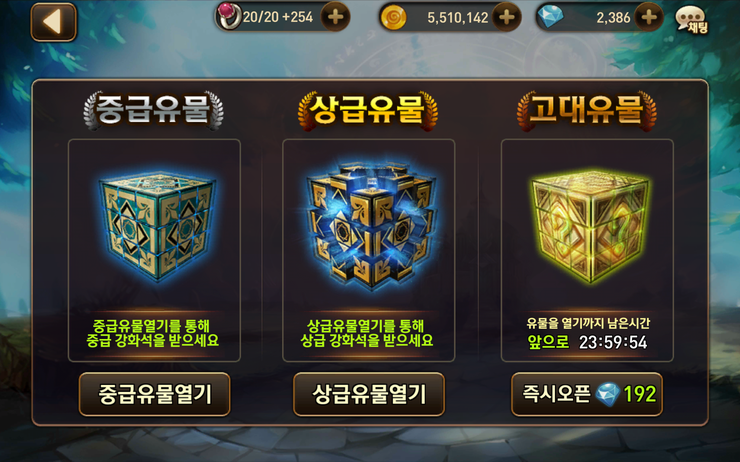Click the blue diamond gem icon in top bar
The height and width of the screenshot is (462, 740).
click(550, 17)
